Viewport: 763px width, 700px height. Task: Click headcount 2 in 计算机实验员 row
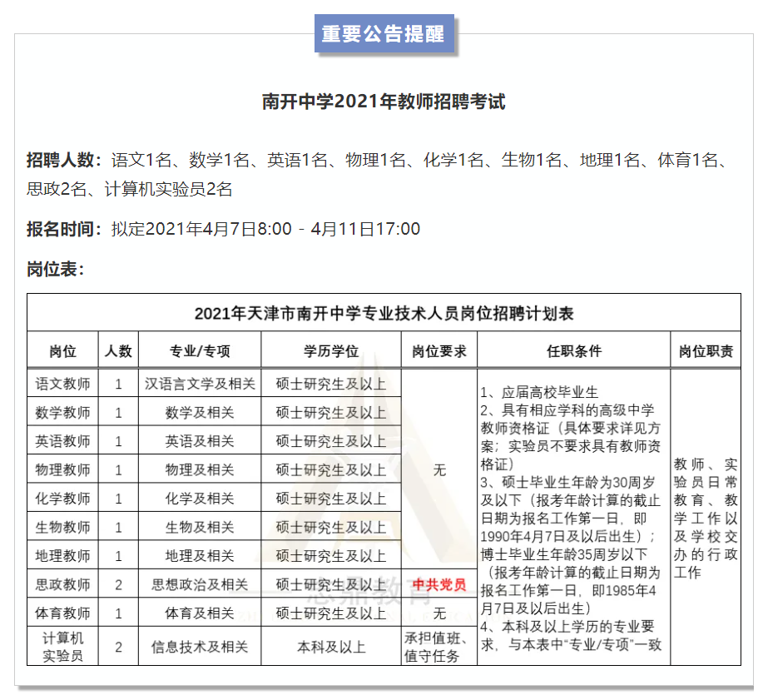[118, 647]
